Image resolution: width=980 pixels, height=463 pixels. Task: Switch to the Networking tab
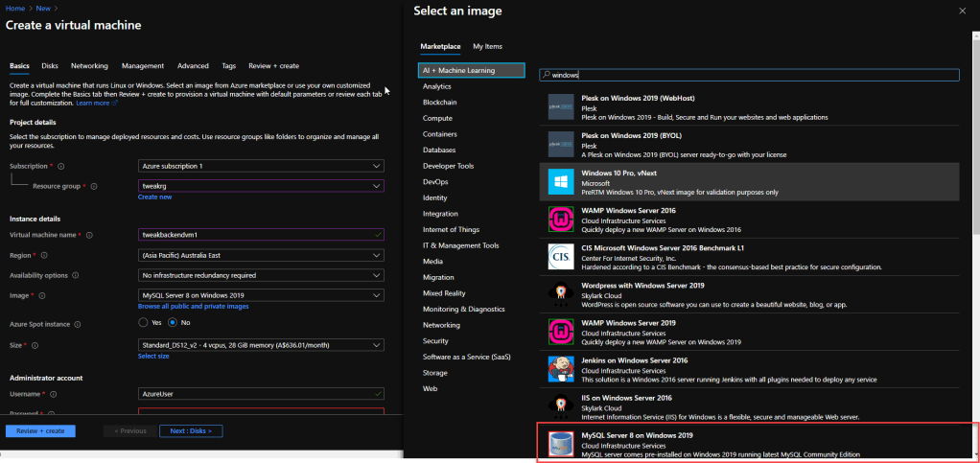point(89,66)
